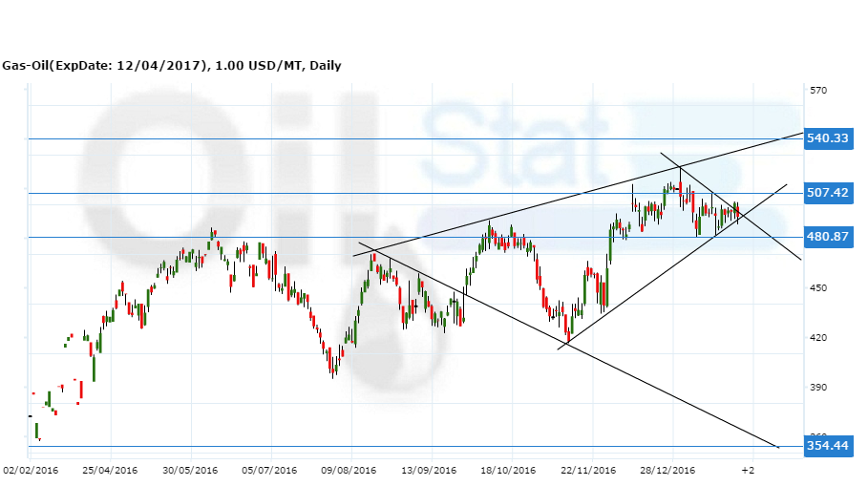Click the +2 label on time axis

[x=748, y=470]
